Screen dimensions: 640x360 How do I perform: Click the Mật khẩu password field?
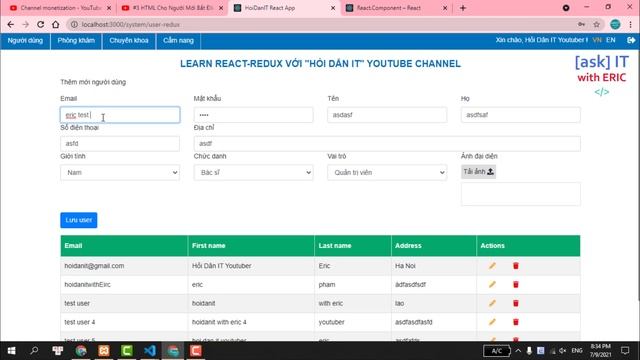pos(253,115)
